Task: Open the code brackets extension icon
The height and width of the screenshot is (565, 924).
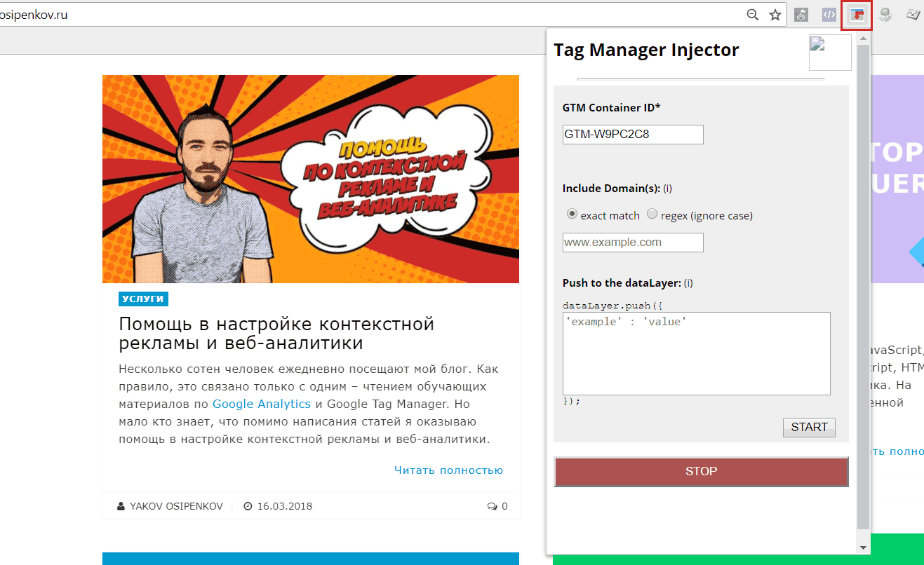Action: click(x=829, y=15)
